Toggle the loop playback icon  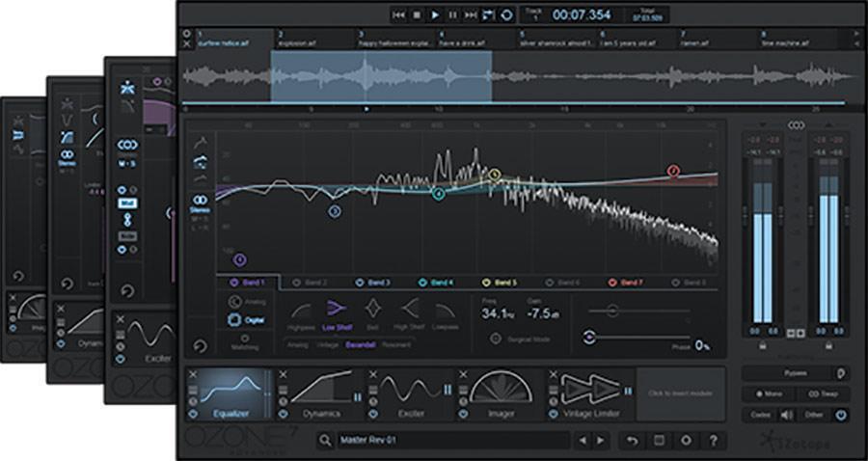[489, 14]
